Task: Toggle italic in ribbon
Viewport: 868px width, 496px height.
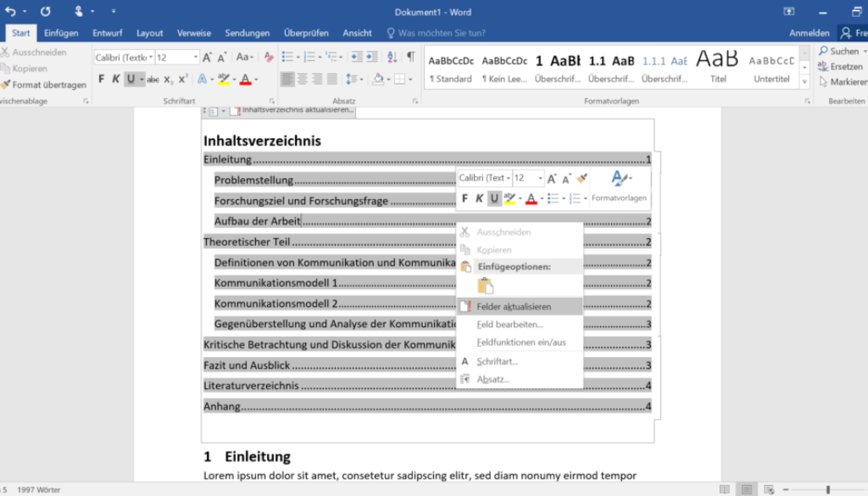Action: pos(115,79)
